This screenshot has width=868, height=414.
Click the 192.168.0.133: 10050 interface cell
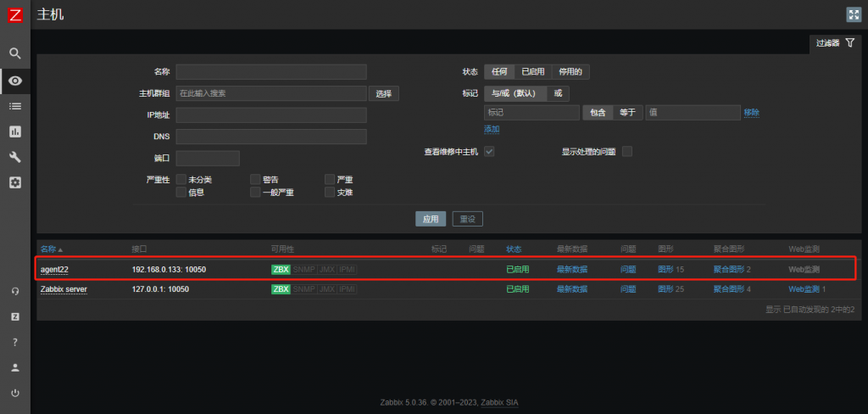tap(169, 270)
